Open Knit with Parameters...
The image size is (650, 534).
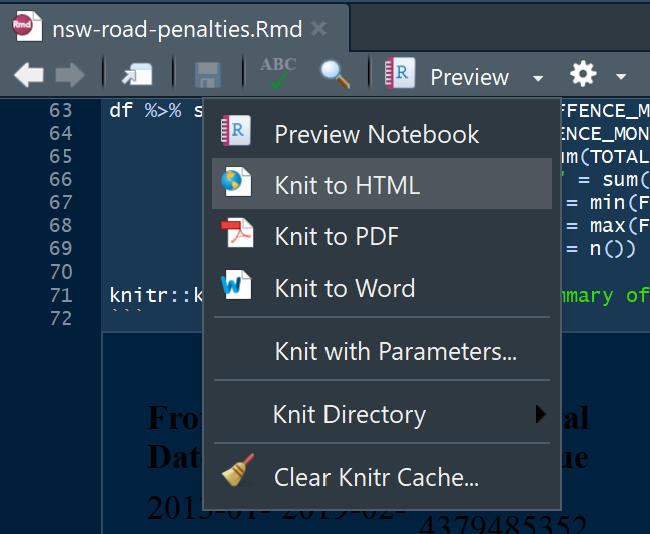[x=382, y=351]
